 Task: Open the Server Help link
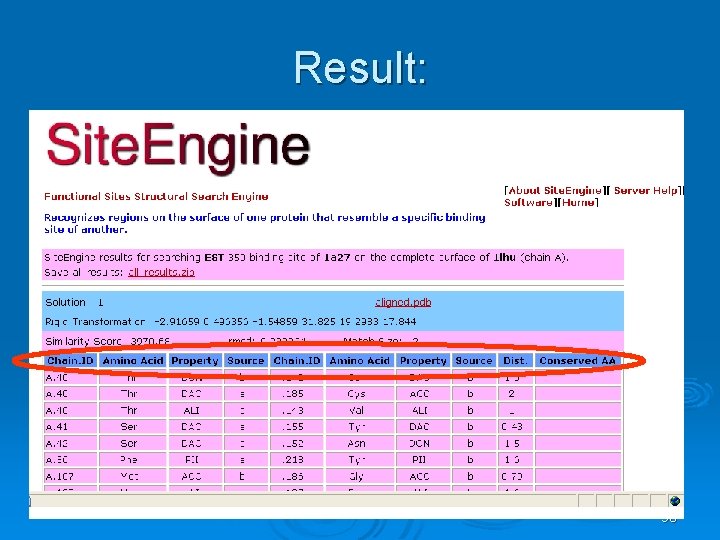coord(646,191)
